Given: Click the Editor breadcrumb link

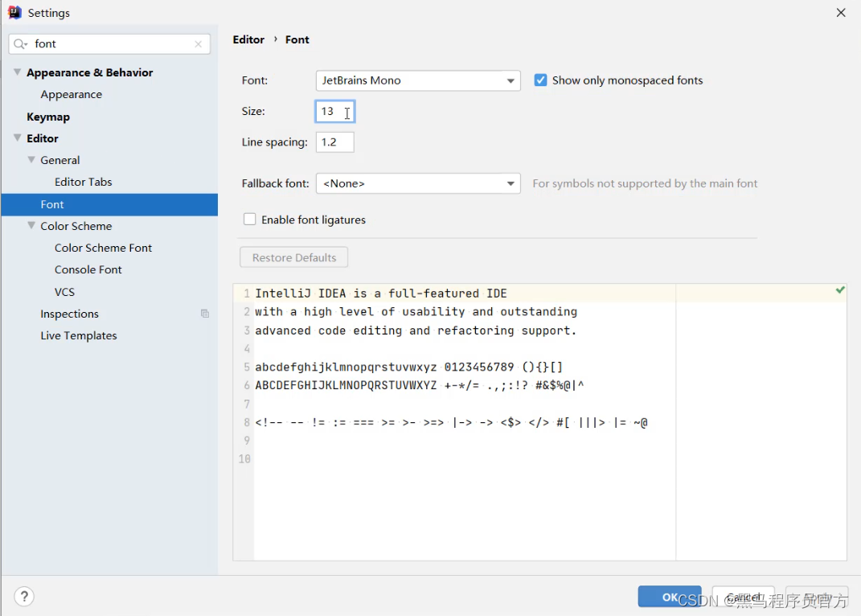Looking at the screenshot, I should [248, 39].
